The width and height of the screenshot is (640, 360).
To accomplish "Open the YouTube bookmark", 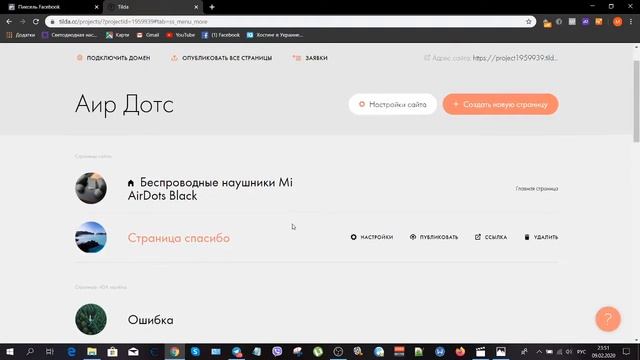I will tap(180, 35).
